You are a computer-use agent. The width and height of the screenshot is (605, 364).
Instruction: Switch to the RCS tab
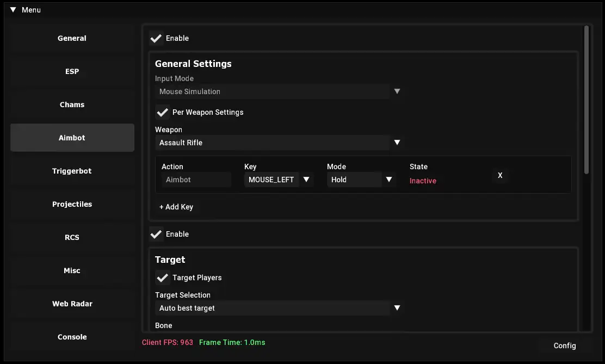click(x=72, y=237)
